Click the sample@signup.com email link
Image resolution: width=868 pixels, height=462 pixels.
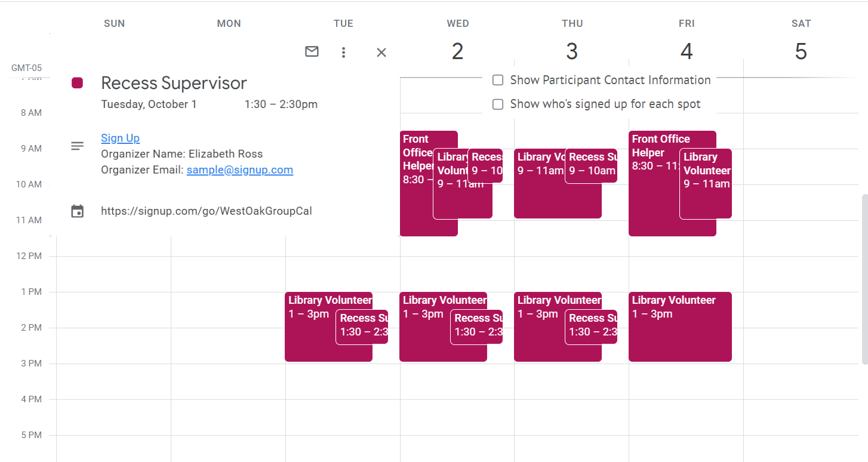(239, 170)
